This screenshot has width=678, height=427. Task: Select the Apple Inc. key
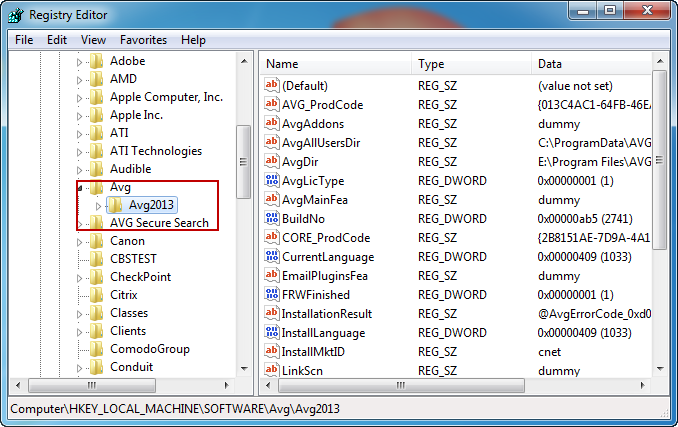tap(136, 115)
